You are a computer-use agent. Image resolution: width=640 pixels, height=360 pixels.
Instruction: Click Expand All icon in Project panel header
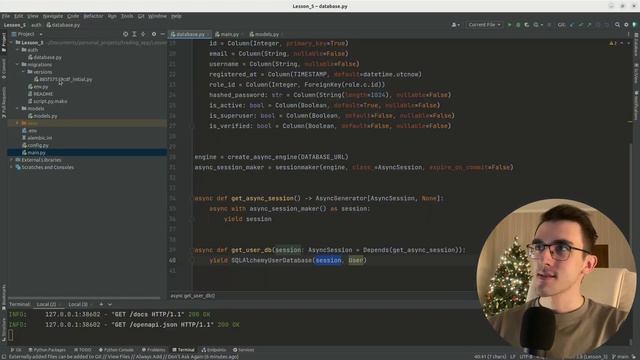tap(134, 34)
